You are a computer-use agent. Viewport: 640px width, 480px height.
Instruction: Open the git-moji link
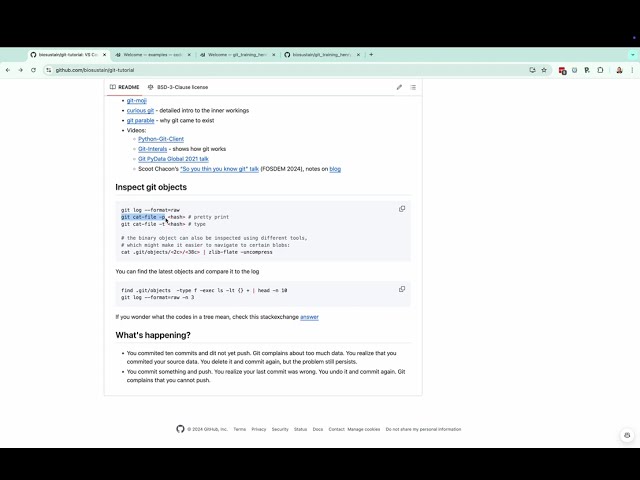click(136, 100)
